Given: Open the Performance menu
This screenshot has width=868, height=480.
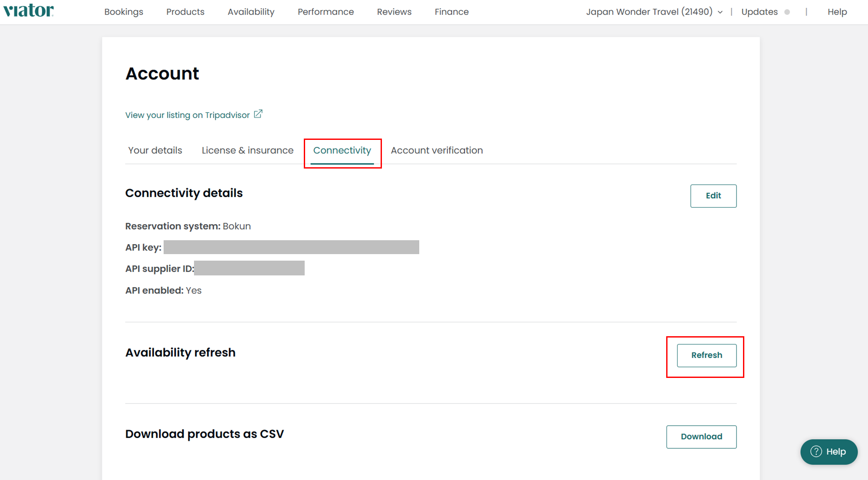Looking at the screenshot, I should [x=325, y=12].
